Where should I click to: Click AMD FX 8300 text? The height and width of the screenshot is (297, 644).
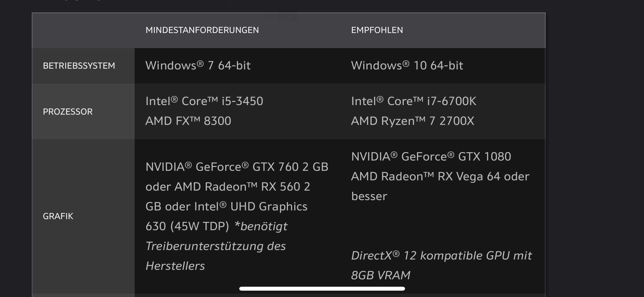[x=188, y=121]
